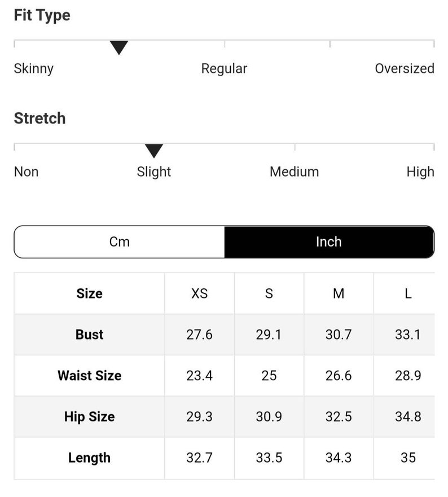Click the Stretch level triangle marker
448x497 pixels.
click(x=154, y=151)
